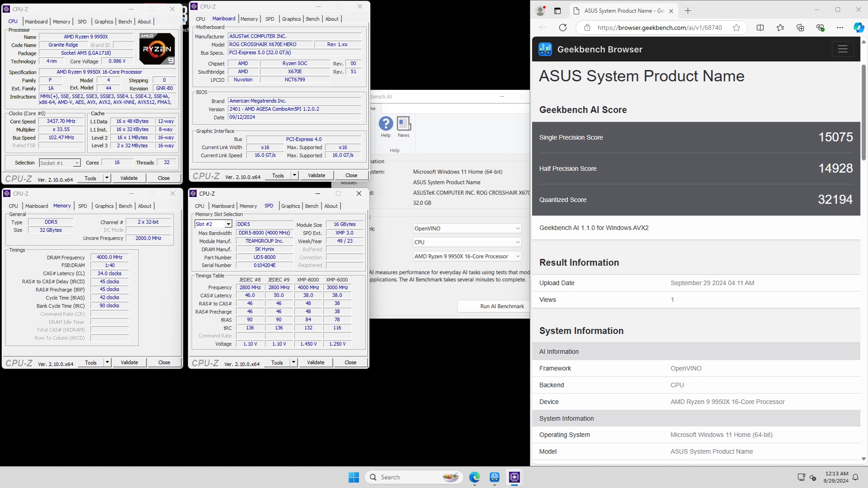Open split screen icon in browser toolbar
The height and width of the screenshot is (488, 868).
coord(760,28)
